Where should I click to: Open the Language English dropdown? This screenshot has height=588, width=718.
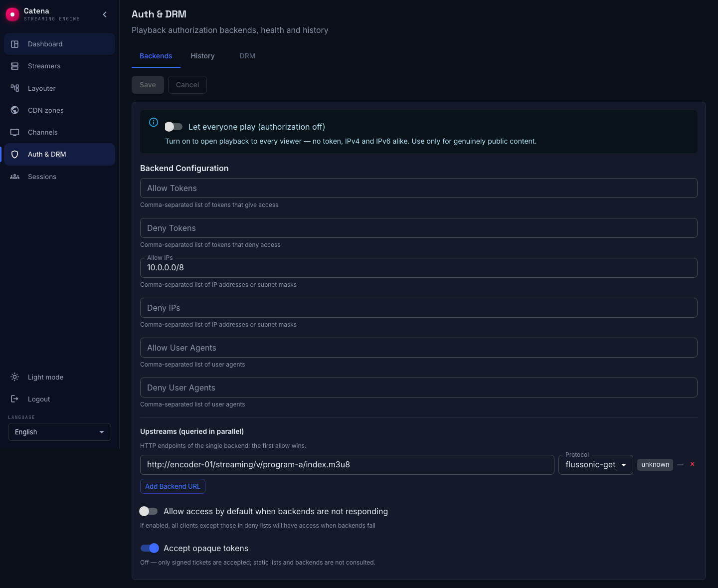[x=59, y=432]
